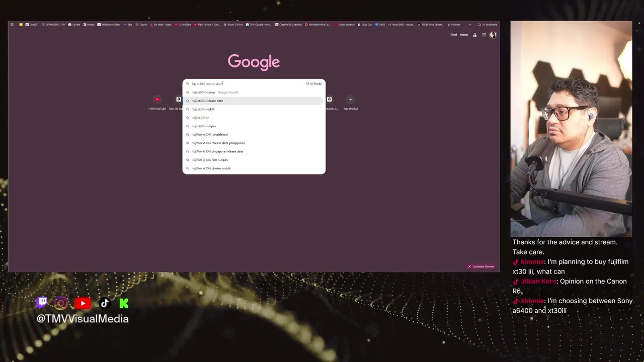Open the All Bookmarks folder
The width and height of the screenshot is (644, 362).
point(488,25)
